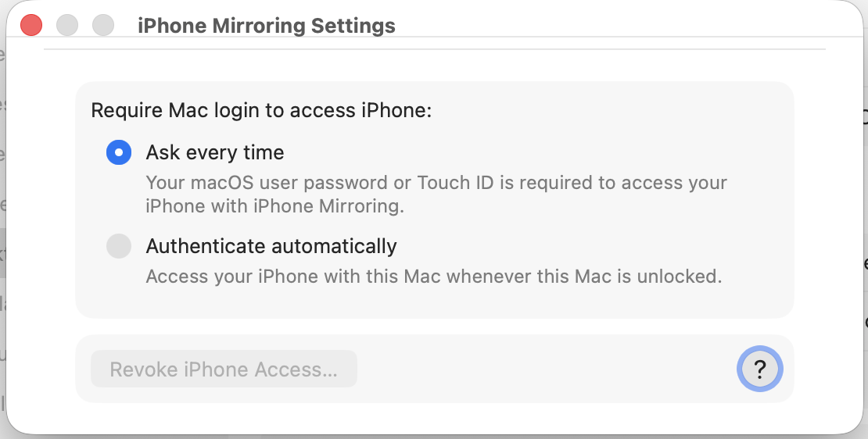Click the "Authenticate automatically" label text
868x439 pixels.
pyautogui.click(x=271, y=247)
